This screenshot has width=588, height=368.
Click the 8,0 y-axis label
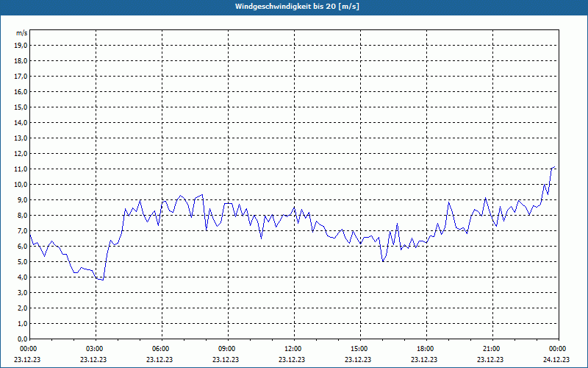click(x=22, y=216)
